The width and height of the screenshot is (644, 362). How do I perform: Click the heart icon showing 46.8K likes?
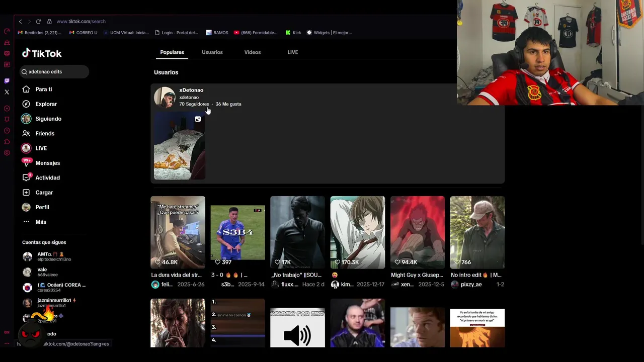[x=157, y=262]
